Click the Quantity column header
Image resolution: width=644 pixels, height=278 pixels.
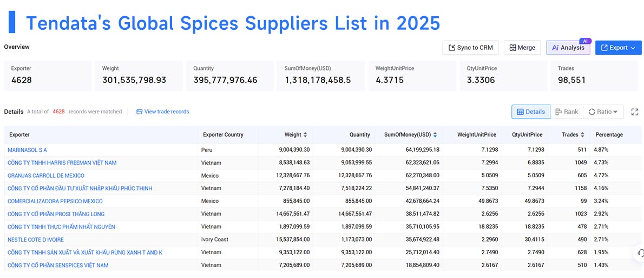(359, 135)
